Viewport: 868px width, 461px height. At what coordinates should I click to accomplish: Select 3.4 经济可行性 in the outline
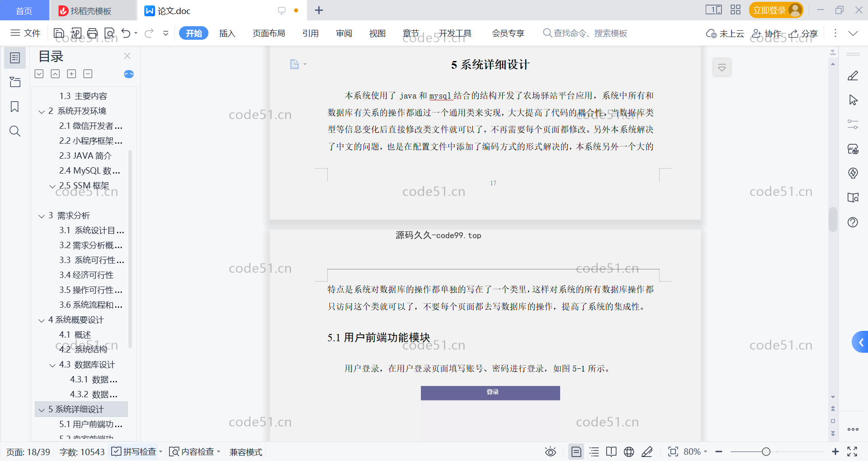[86, 275]
